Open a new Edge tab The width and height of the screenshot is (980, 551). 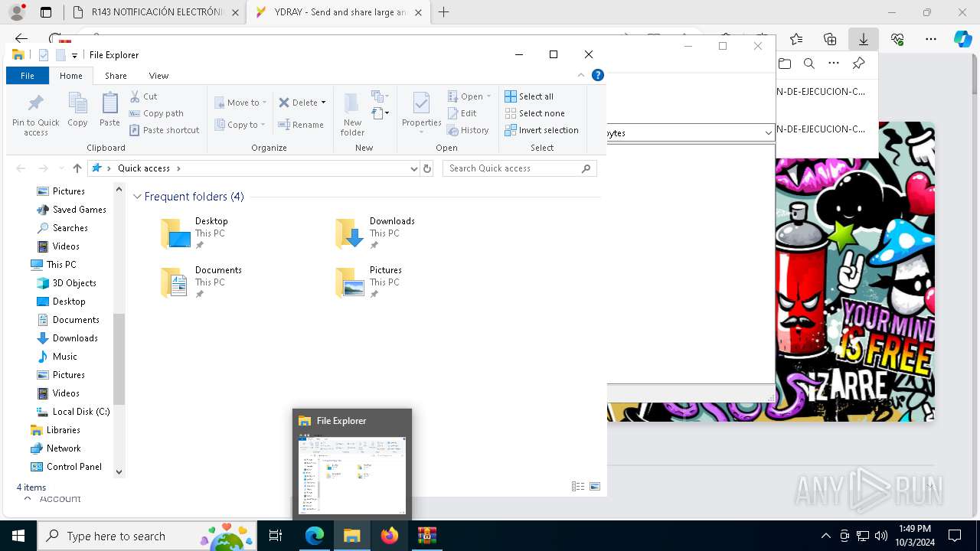(x=443, y=12)
